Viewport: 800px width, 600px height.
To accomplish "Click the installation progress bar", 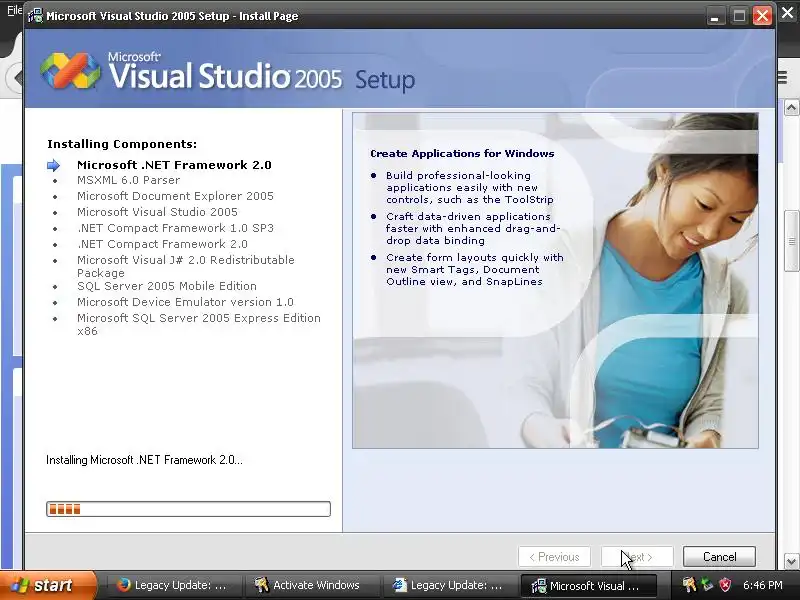I will click(188, 509).
